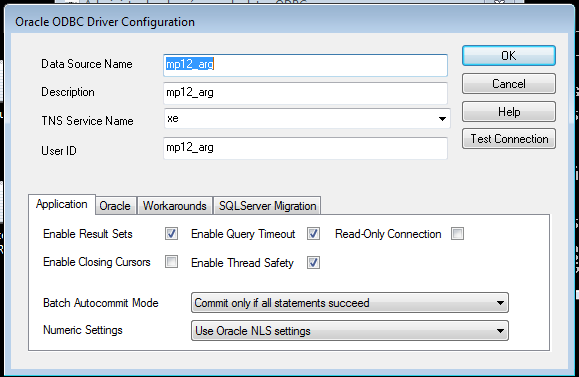
Task: Toggle Enable Query Timeout checkbox
Action: click(313, 234)
